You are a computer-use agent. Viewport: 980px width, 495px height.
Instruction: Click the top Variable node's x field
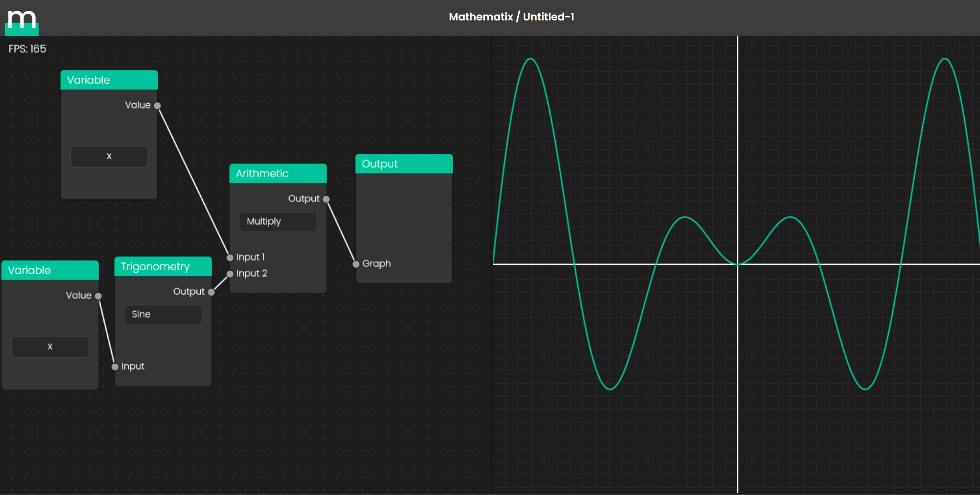coord(109,156)
